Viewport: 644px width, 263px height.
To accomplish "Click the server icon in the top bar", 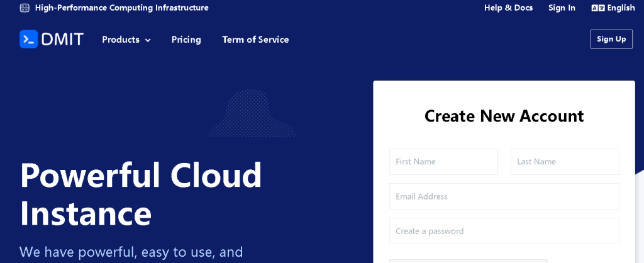I will tap(25, 8).
